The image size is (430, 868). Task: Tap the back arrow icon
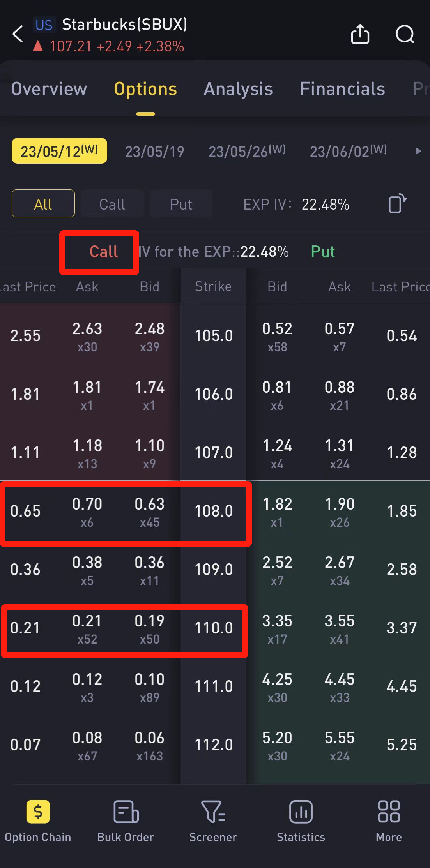click(x=18, y=34)
